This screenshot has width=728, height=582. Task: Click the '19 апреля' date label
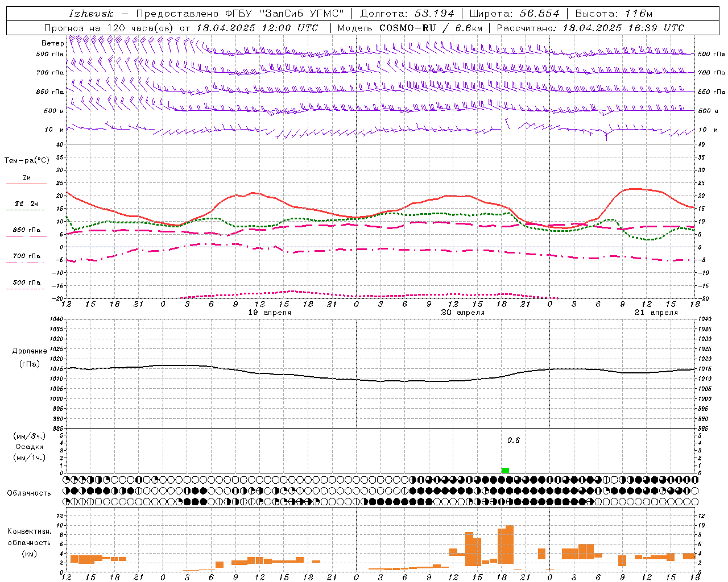click(270, 313)
